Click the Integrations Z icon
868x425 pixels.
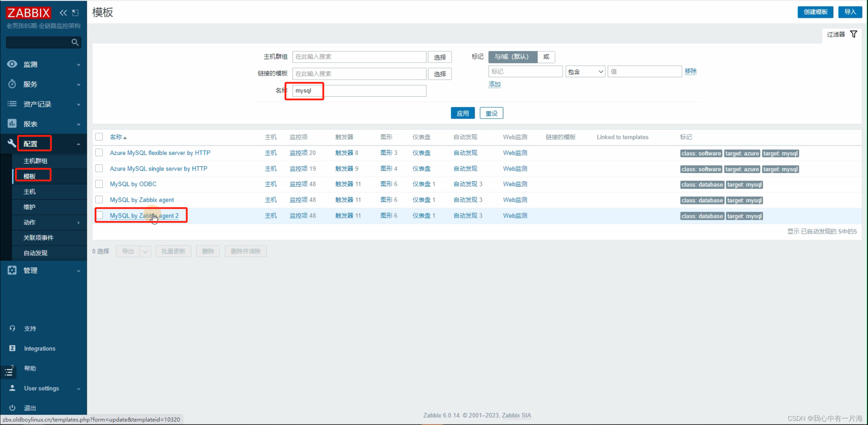(12, 348)
